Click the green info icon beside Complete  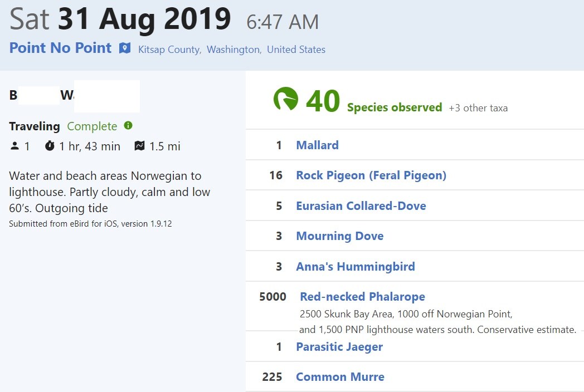coord(128,126)
